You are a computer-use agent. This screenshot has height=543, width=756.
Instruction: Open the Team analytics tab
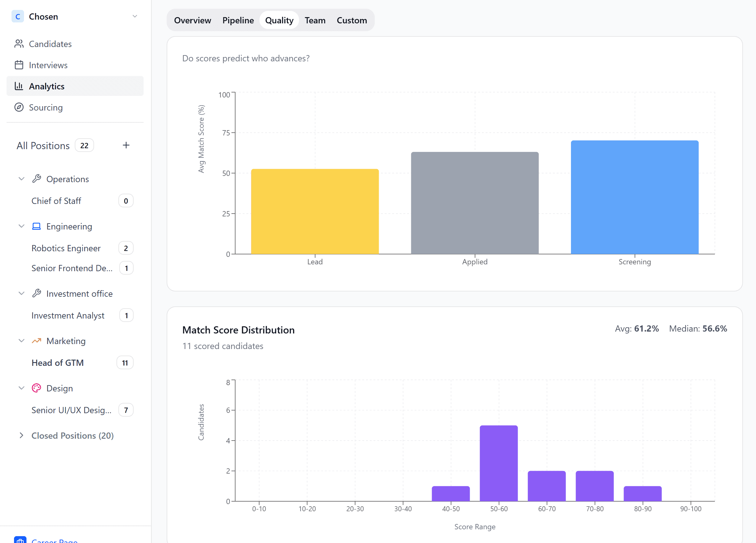[315, 20]
